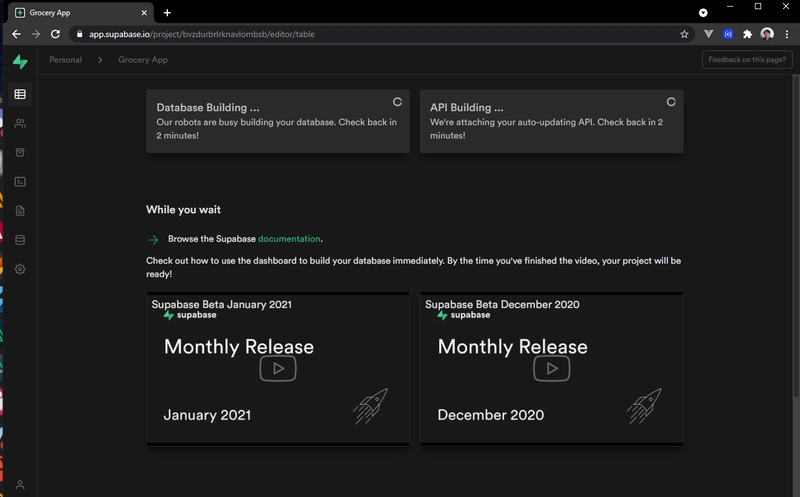Click the Chrome dropdown circle near window controls
The width and height of the screenshot is (800, 497).
click(703, 13)
